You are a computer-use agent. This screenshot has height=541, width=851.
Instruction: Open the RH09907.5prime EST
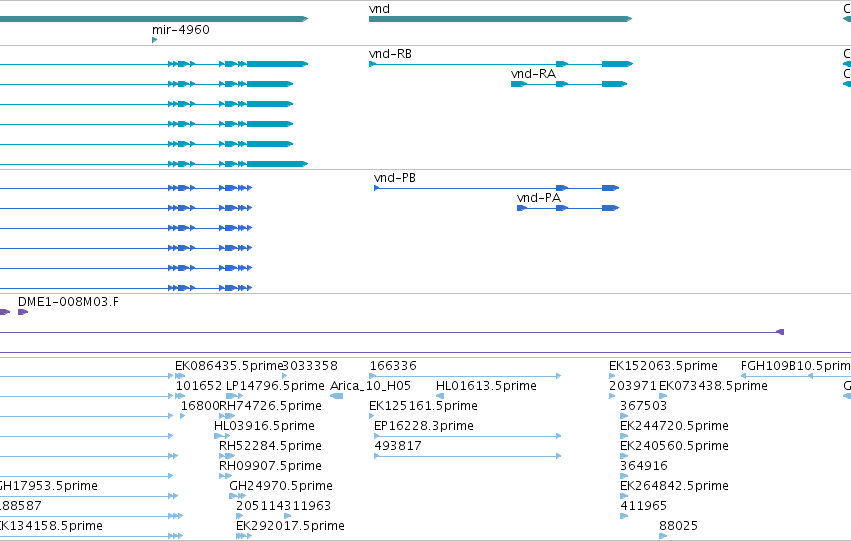[x=225, y=476]
